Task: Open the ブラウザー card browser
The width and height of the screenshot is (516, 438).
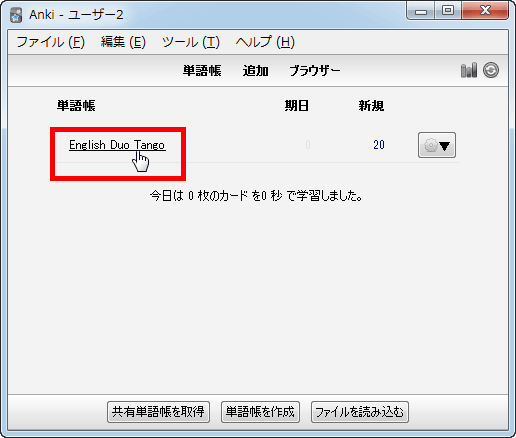Action: coord(315,71)
